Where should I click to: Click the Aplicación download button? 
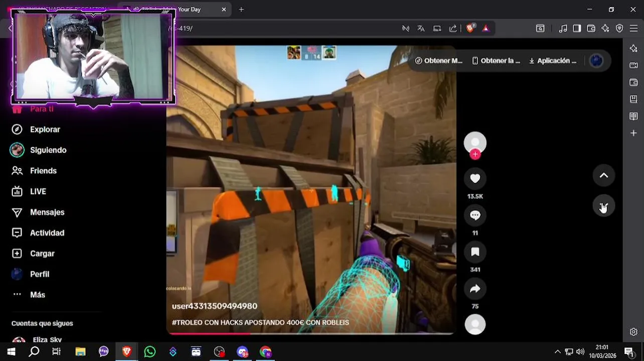coord(553,61)
